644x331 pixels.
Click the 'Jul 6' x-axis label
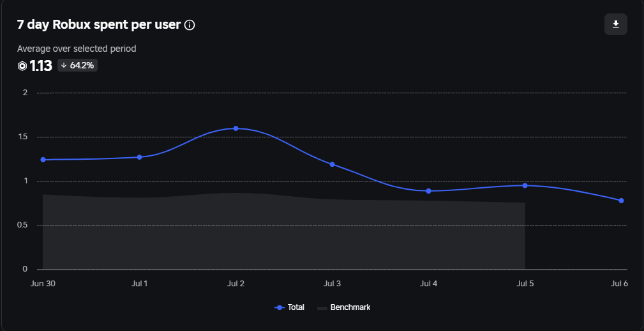pyautogui.click(x=619, y=284)
